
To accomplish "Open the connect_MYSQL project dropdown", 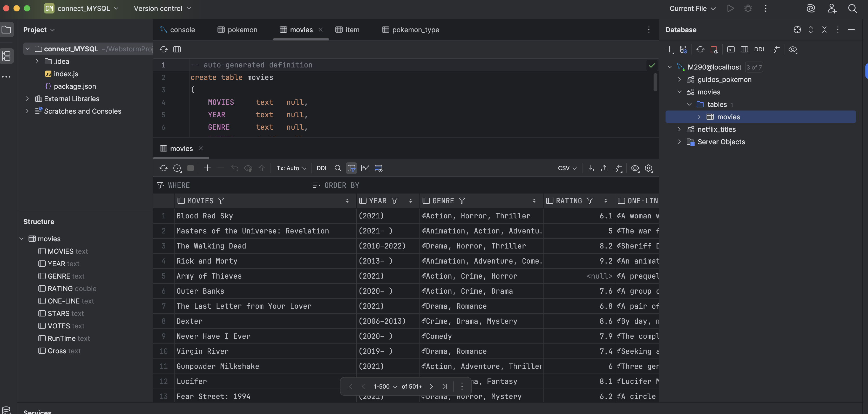I will point(82,8).
